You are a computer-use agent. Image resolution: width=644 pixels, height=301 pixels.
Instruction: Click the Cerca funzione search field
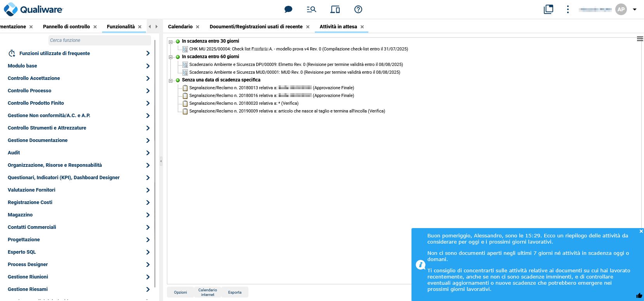click(99, 40)
